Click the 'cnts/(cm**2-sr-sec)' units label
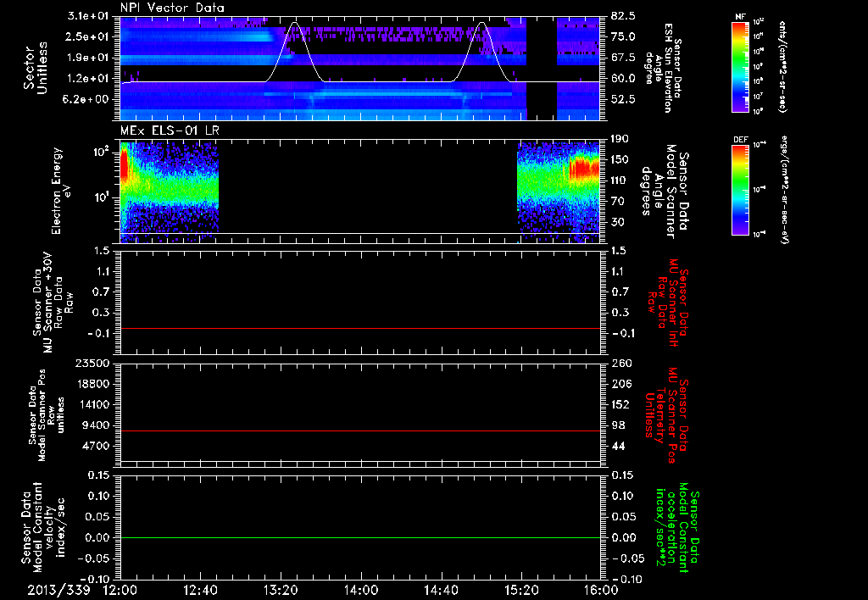868x600 pixels. click(783, 67)
